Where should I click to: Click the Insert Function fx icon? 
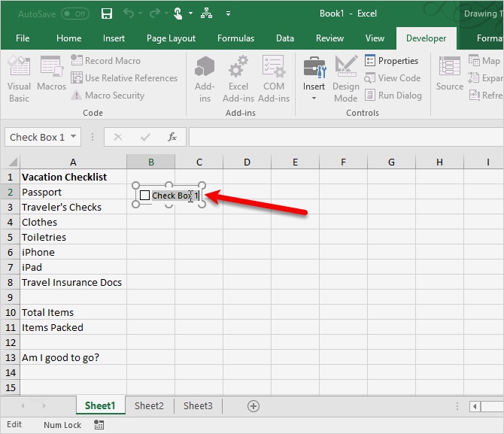(172, 137)
